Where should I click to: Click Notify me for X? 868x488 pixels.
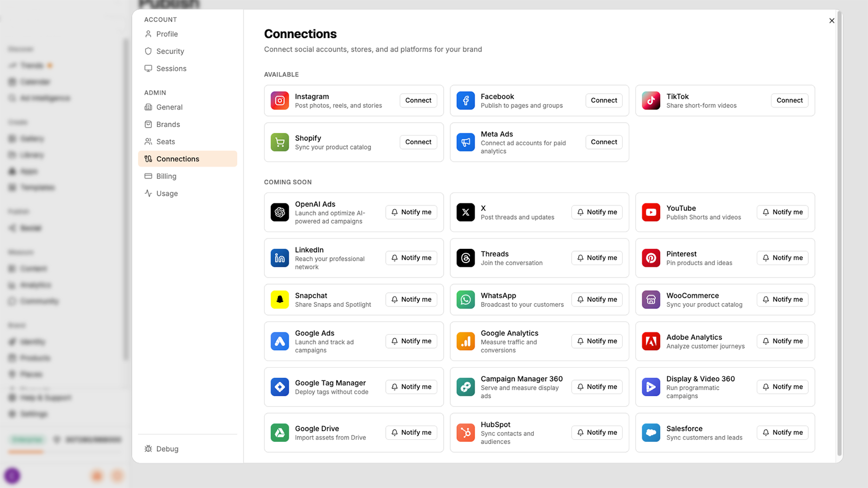597,212
